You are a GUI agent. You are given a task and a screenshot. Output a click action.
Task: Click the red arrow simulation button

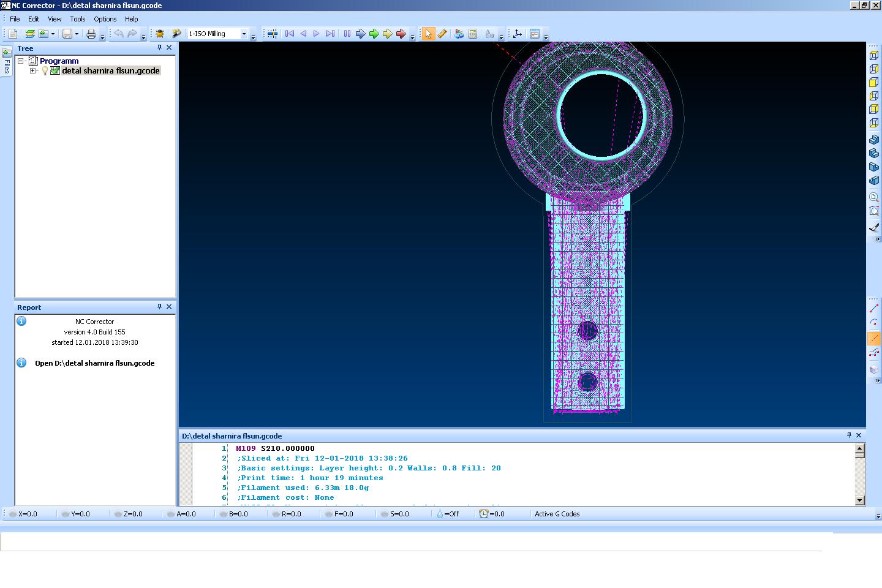(x=401, y=34)
